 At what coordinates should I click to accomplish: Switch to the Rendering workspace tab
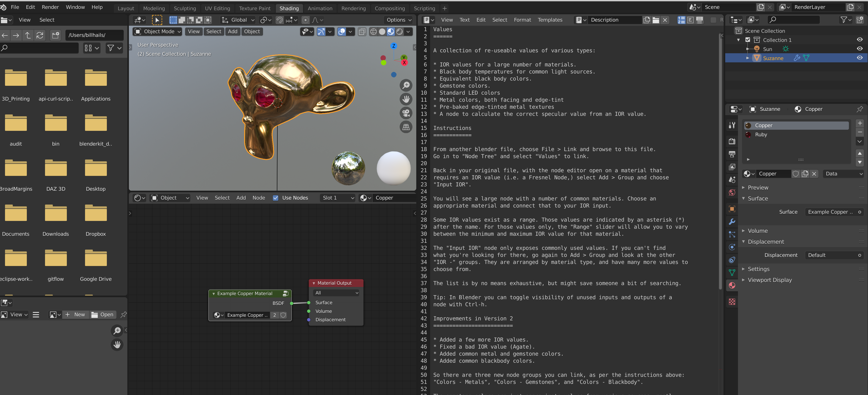pyautogui.click(x=354, y=8)
